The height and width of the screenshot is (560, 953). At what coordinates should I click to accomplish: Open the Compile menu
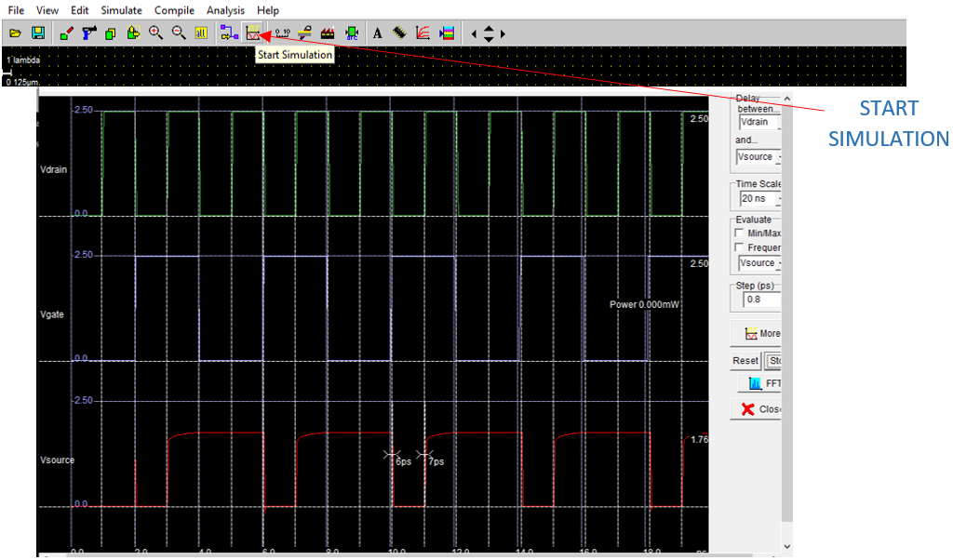[x=174, y=10]
